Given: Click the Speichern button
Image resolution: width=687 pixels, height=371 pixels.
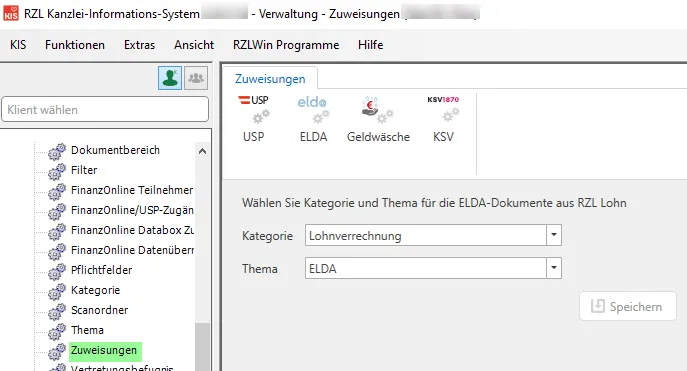Looking at the screenshot, I should pos(628,306).
